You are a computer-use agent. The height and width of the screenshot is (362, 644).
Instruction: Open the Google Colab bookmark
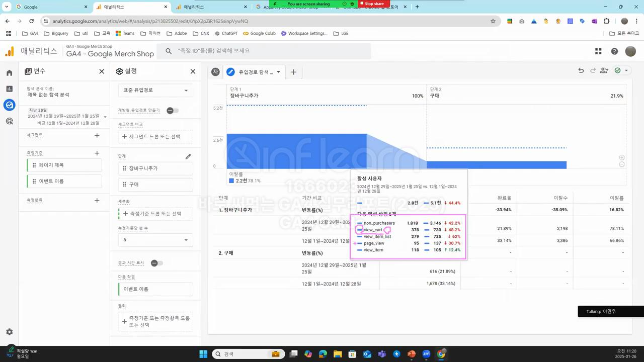(x=259, y=33)
